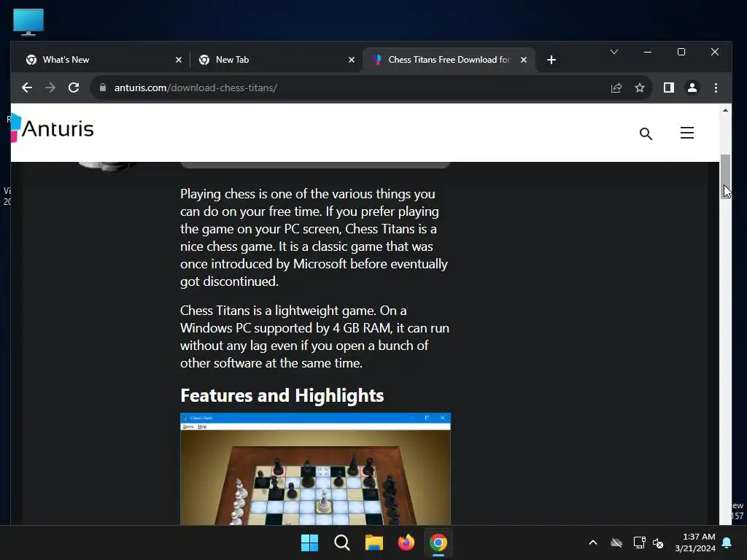Minimize the Chrome window
Image resolution: width=747 pixels, height=560 pixels.
pyautogui.click(x=648, y=52)
